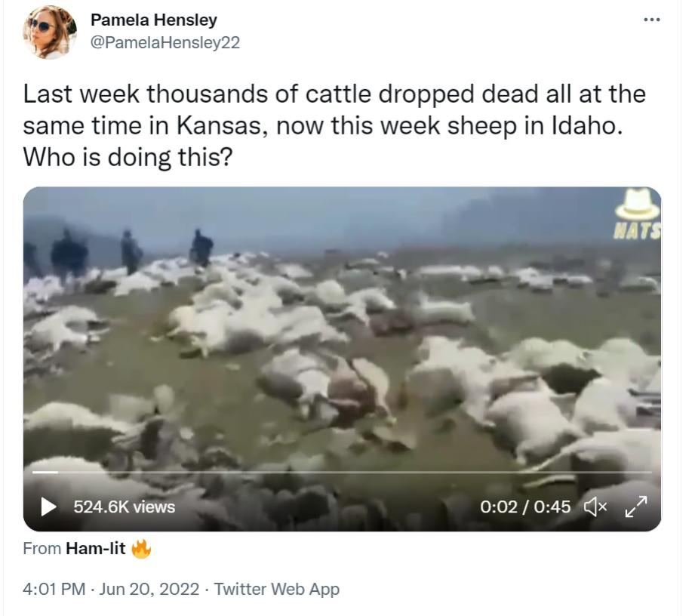
Task: Click the word Idaho in the tweet
Action: (x=587, y=125)
